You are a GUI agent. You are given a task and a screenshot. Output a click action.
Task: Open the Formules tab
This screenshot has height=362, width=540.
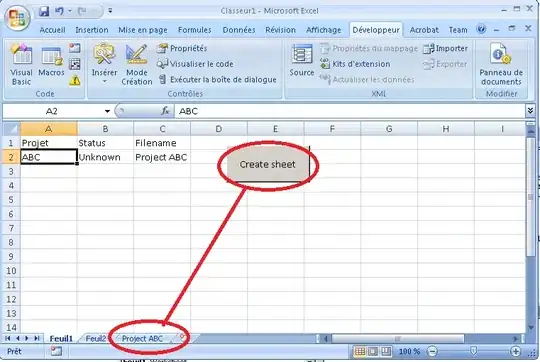coord(195,30)
